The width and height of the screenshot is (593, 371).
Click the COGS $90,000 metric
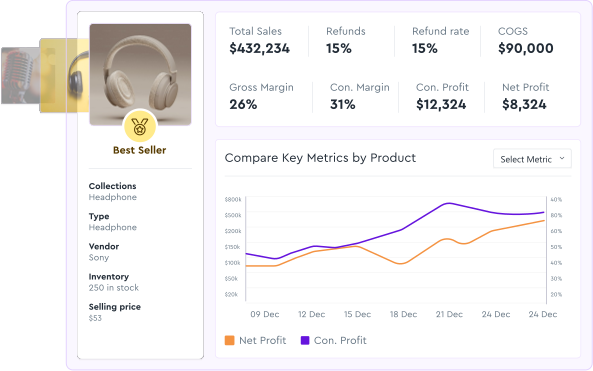tap(525, 40)
